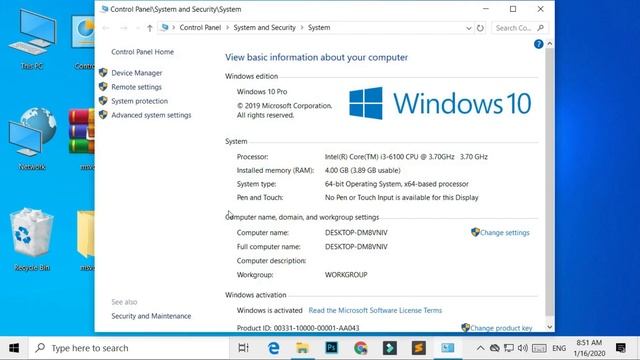Screen dimensions: 640x360
Task: Expand chevron after Control Panel breadcrumb
Action: (227, 27)
